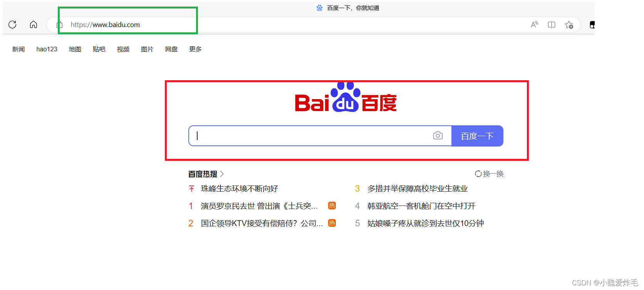
Task: Reload the page with the refresh icon
Action: click(12, 25)
